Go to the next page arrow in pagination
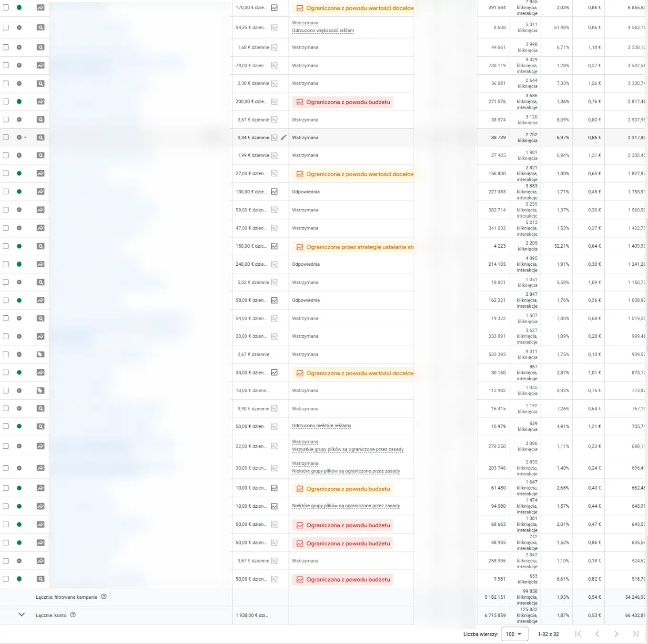Image resolution: width=648 pixels, height=644 pixels. pos(616,634)
